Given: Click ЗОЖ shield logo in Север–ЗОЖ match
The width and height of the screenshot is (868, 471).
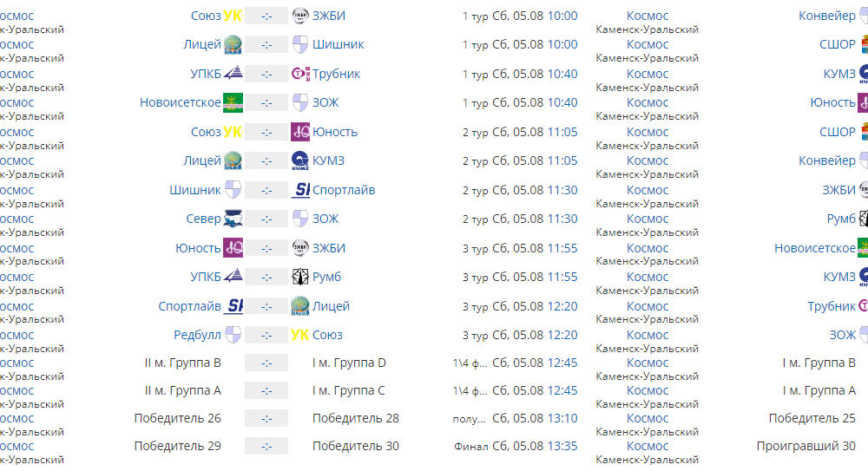Looking at the screenshot, I should tap(300, 219).
